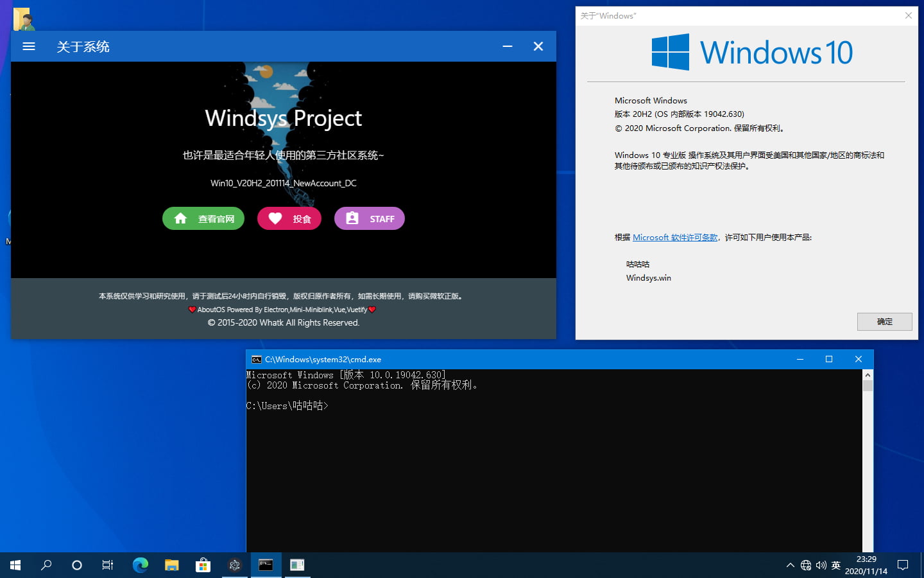924x578 pixels.
Task: Click the C:\Users\咕咕咕> prompt line
Action: coord(287,406)
